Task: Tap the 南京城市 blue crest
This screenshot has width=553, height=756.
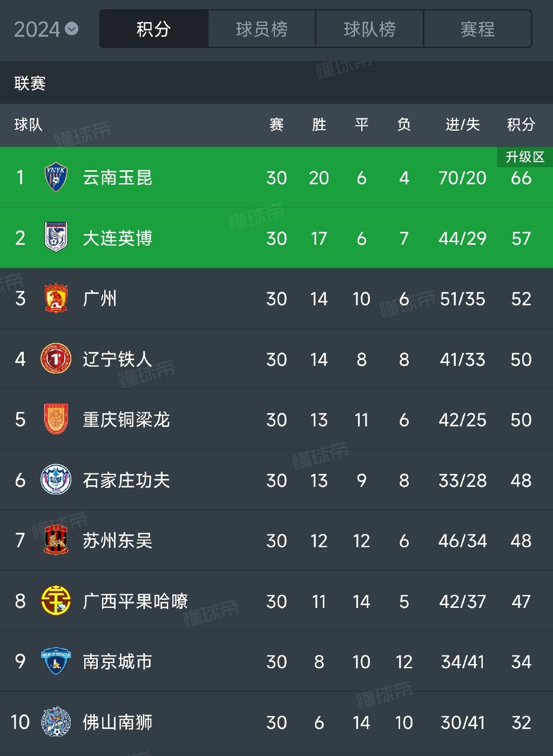Action: [56, 661]
